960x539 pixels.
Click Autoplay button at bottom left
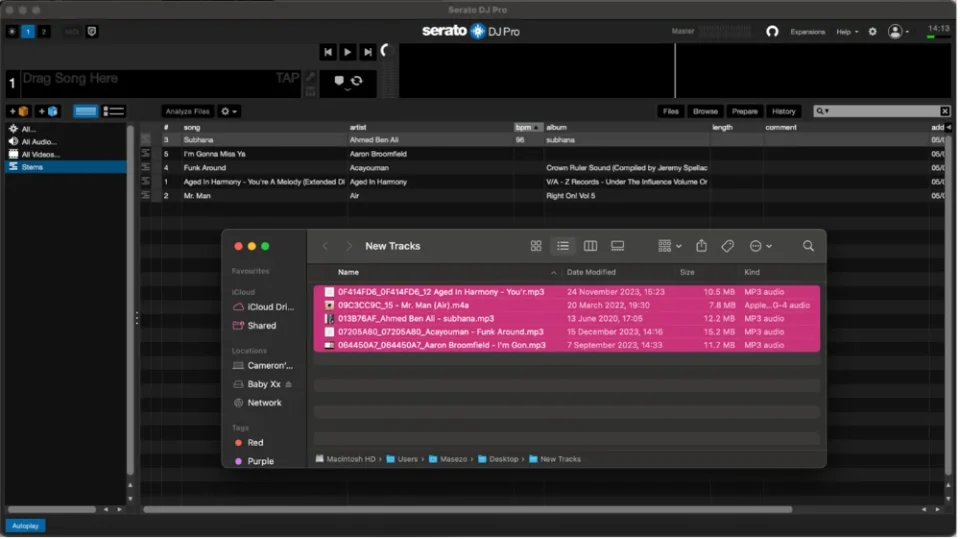[26, 527]
